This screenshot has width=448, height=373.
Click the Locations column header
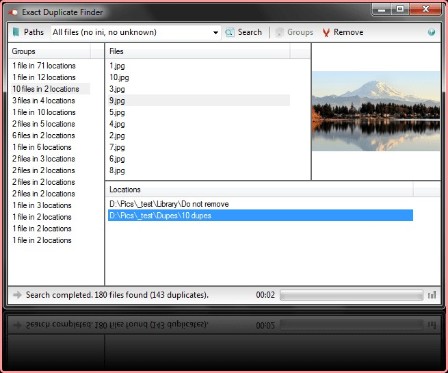pyautogui.click(x=260, y=189)
